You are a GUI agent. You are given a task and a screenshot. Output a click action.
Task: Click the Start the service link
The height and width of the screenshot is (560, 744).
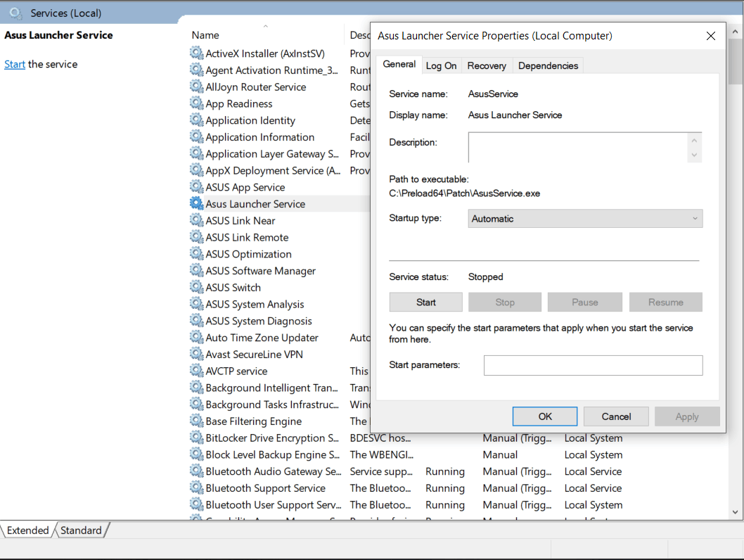tap(15, 64)
